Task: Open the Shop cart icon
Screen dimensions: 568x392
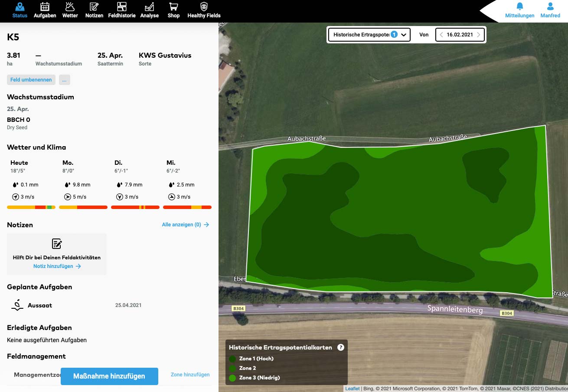Action: pos(173,7)
